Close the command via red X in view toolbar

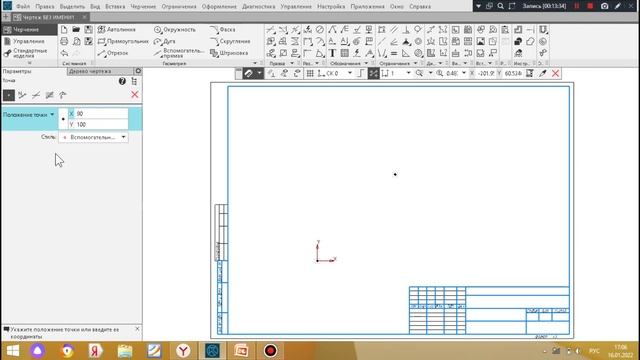point(555,73)
